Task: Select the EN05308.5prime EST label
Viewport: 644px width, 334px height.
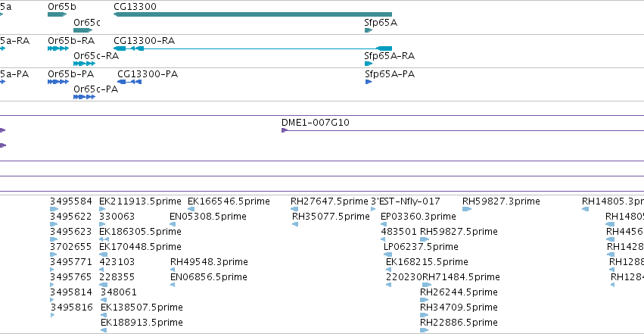Action: 208,217
